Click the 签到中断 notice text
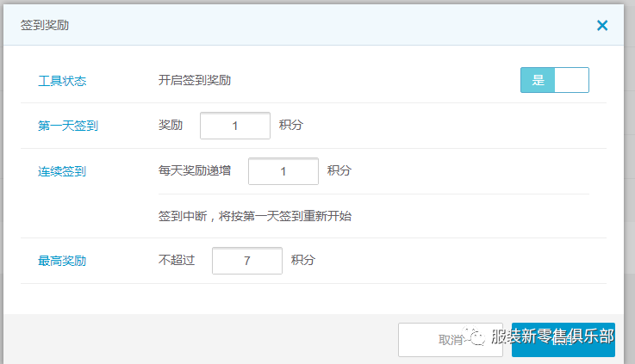 [x=255, y=216]
